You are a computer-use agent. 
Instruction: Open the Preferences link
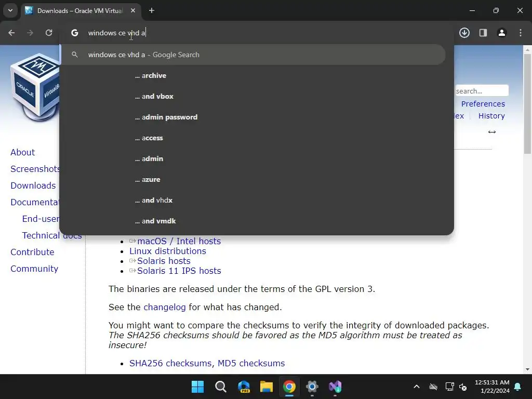483,104
